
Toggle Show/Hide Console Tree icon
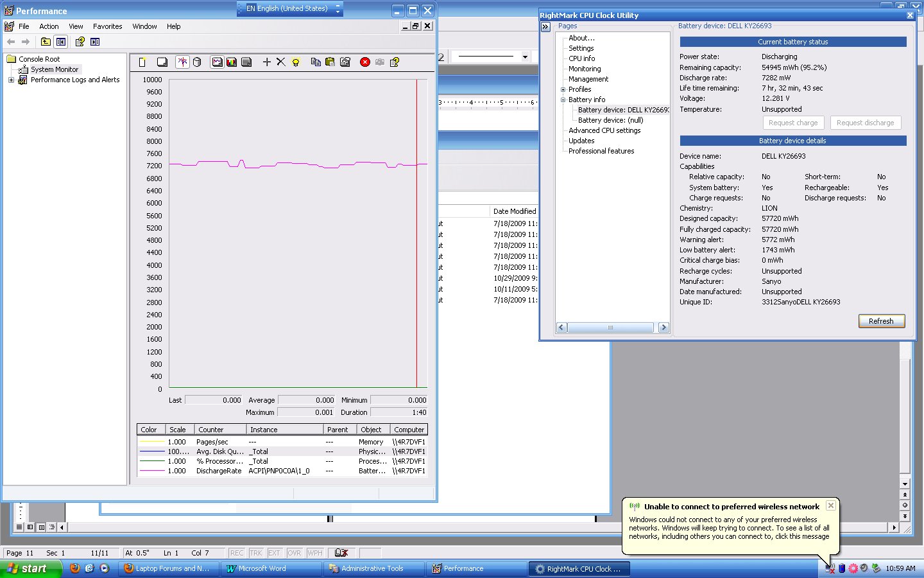pyautogui.click(x=60, y=42)
